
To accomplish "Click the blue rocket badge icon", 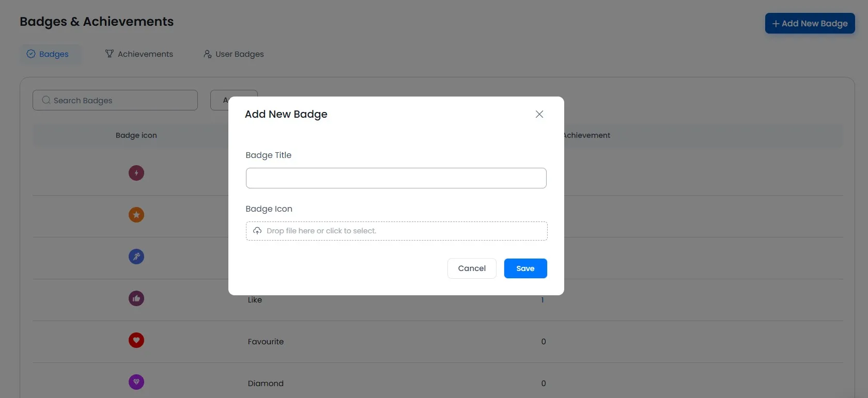I will pos(136,257).
